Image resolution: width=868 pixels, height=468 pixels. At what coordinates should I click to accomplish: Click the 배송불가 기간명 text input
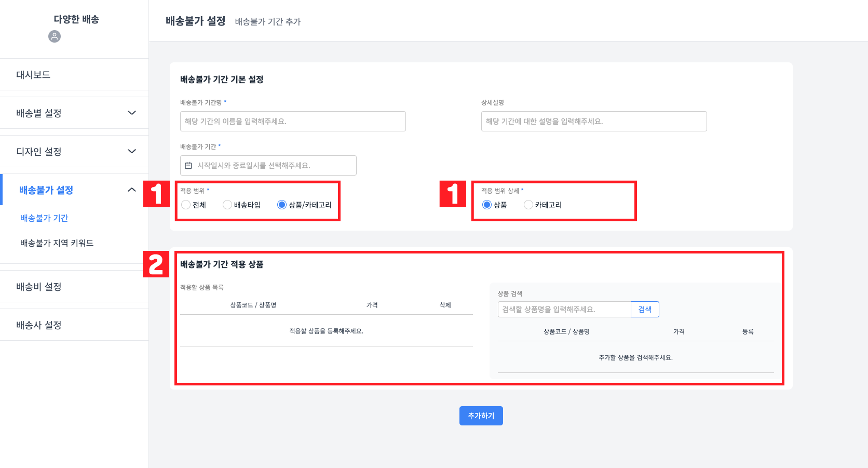292,121
